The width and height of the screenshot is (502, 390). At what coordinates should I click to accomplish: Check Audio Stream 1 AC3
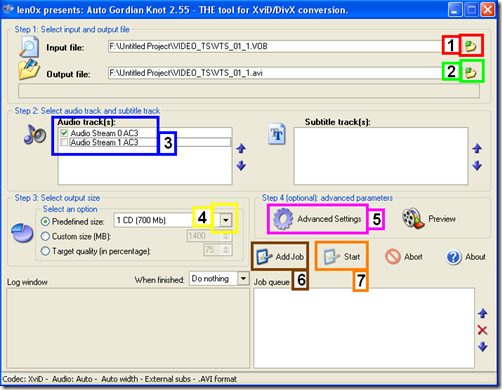(64, 142)
